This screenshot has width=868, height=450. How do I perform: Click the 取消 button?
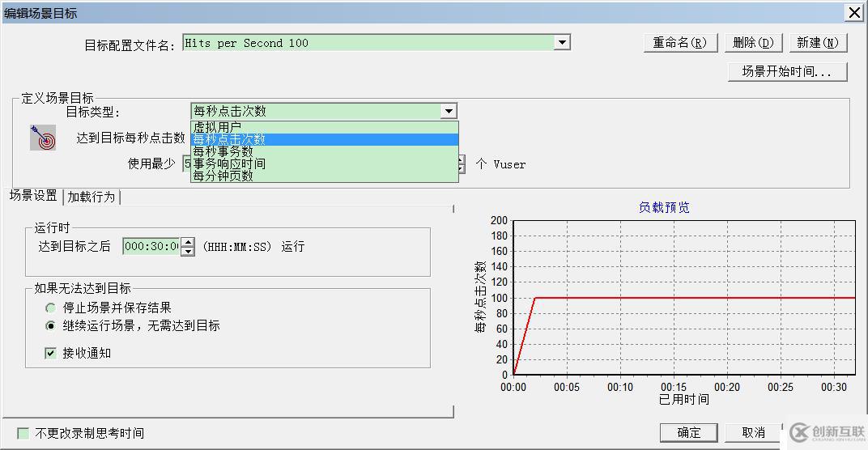[753, 433]
